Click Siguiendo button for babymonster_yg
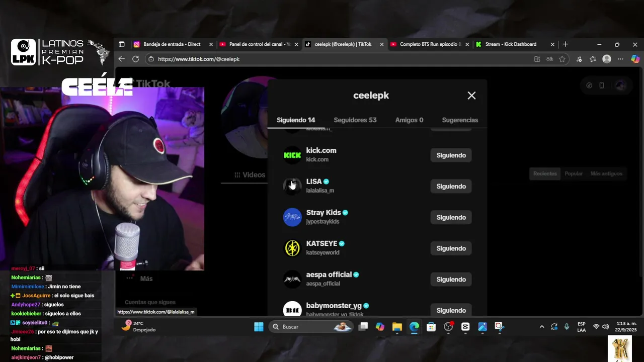 (x=451, y=310)
